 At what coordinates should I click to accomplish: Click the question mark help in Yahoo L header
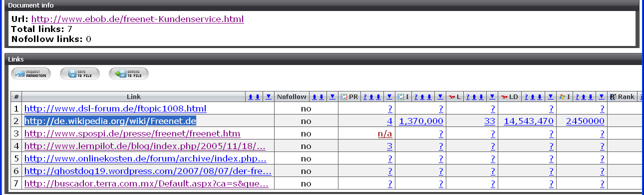point(468,96)
